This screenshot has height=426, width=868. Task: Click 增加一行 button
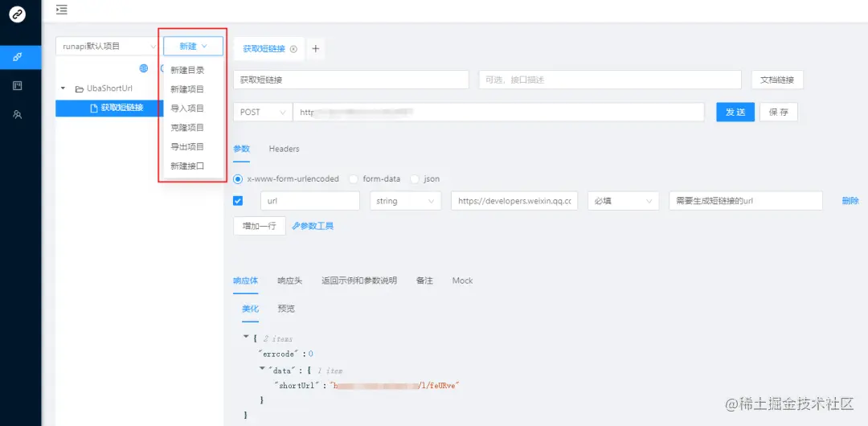click(x=260, y=226)
